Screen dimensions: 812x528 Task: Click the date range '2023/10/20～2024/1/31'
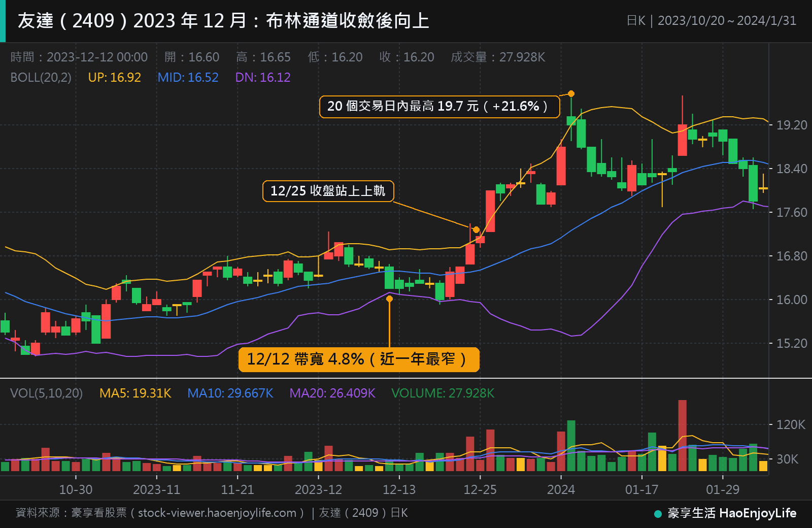727,21
